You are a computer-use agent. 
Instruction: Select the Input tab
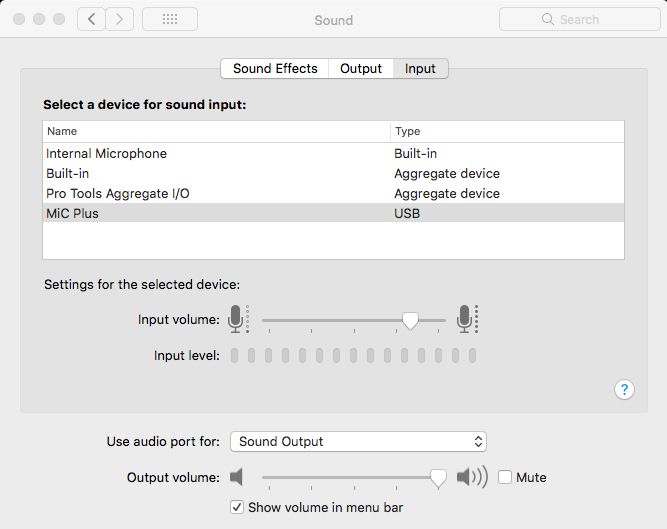420,68
